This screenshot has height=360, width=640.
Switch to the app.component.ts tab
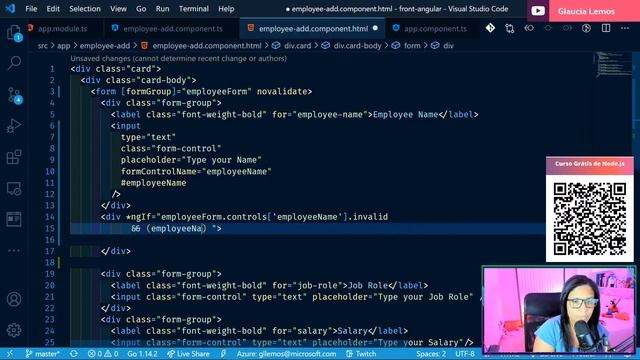pos(435,29)
